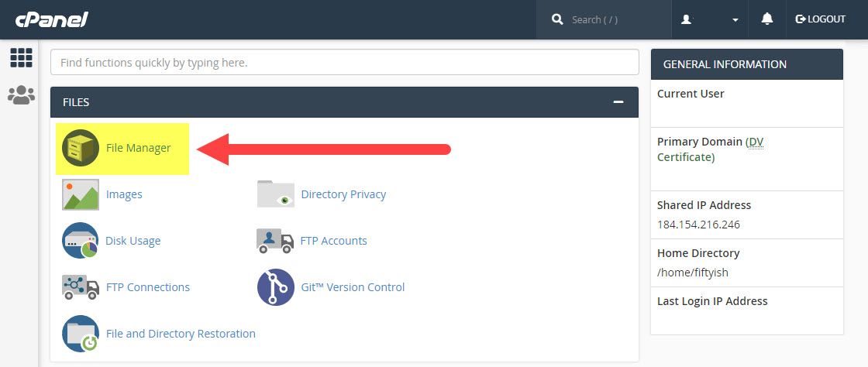
Task: Open the File Manager cabinet icon
Action: [81, 148]
